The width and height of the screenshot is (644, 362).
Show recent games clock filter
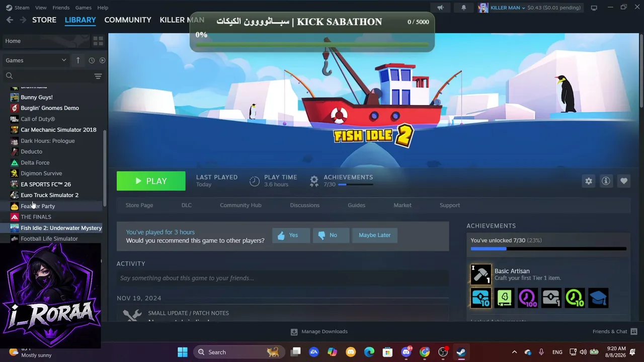click(92, 60)
